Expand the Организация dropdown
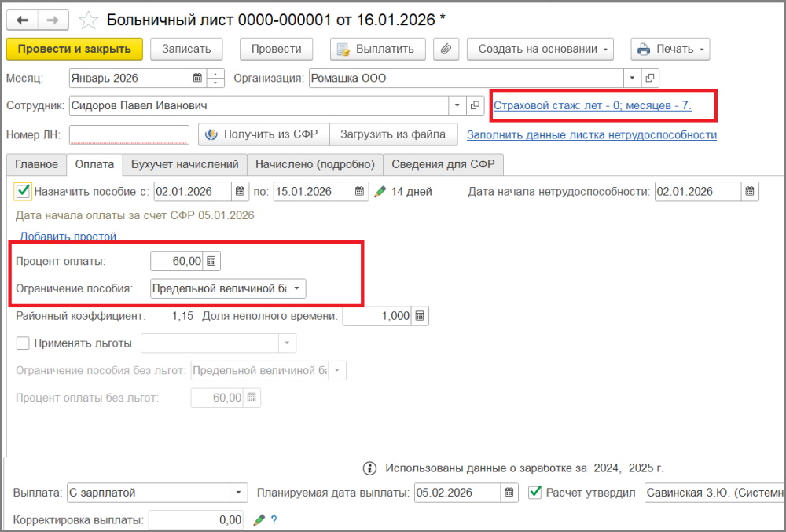This screenshot has height=532, width=786. tap(633, 79)
